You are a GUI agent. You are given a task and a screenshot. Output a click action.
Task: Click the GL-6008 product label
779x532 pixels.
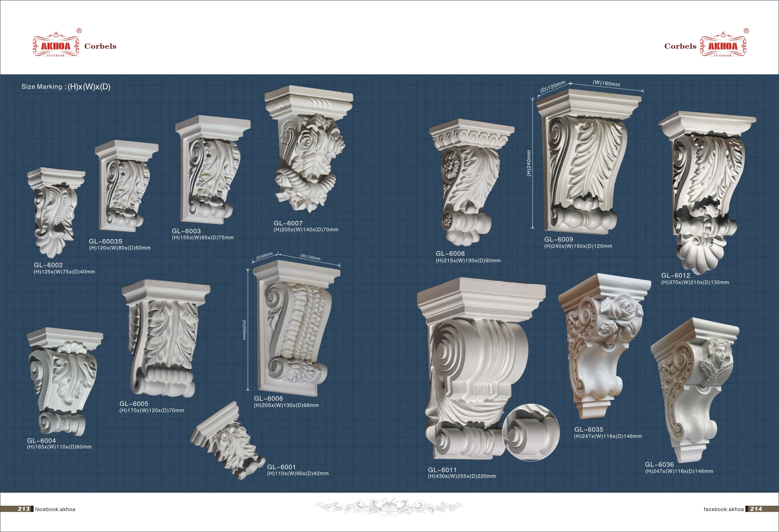point(450,254)
